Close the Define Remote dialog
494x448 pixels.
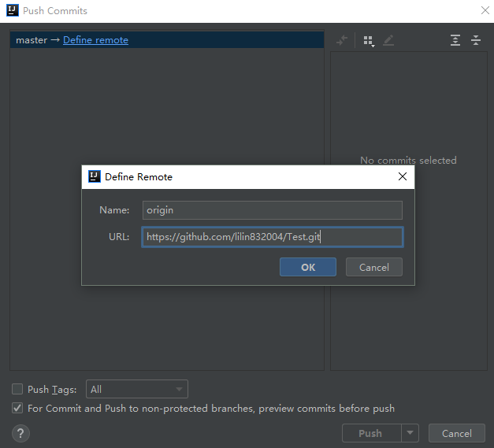tap(403, 176)
